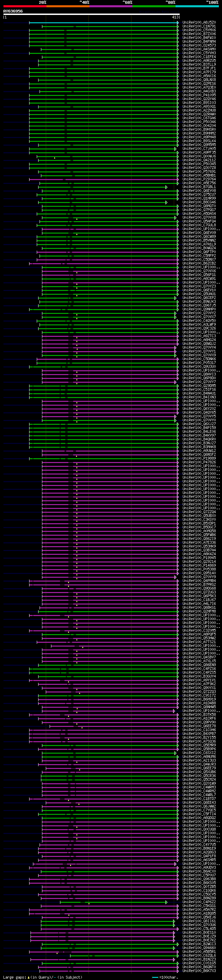The height and width of the screenshot is (980, 222).
Task: Click the green 60–80% identity color swatch
Action: tap(154, 6)
